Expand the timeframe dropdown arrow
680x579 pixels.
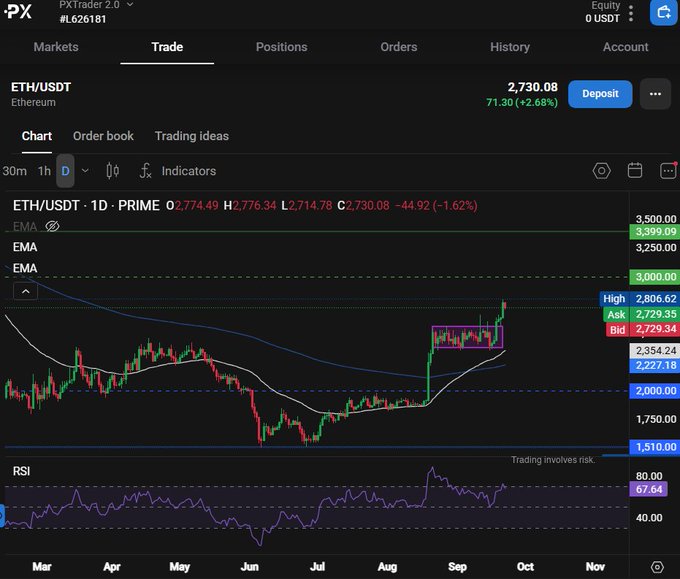85,171
